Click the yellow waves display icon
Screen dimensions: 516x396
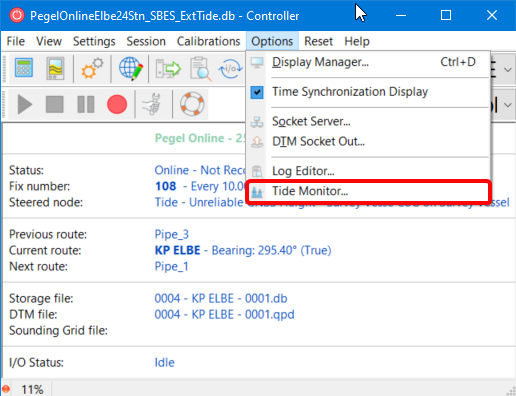55,69
